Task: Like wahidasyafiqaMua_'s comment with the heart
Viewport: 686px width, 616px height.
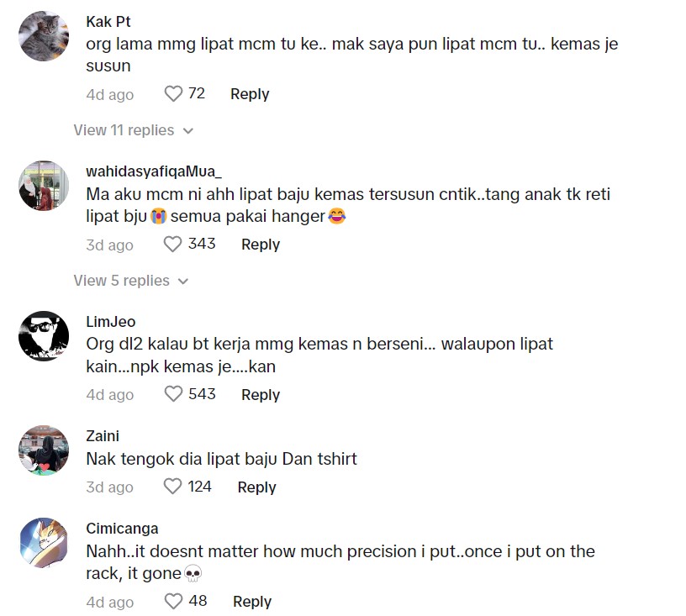Action: pyautogui.click(x=173, y=245)
